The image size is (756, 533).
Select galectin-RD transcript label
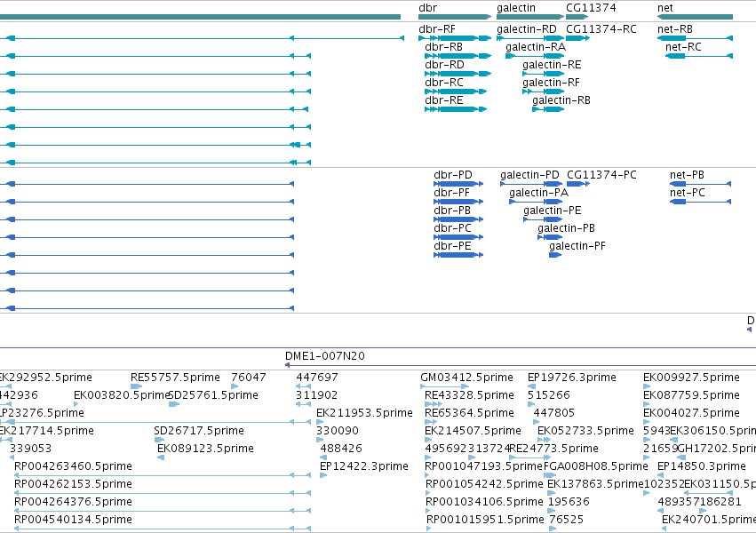point(527,29)
